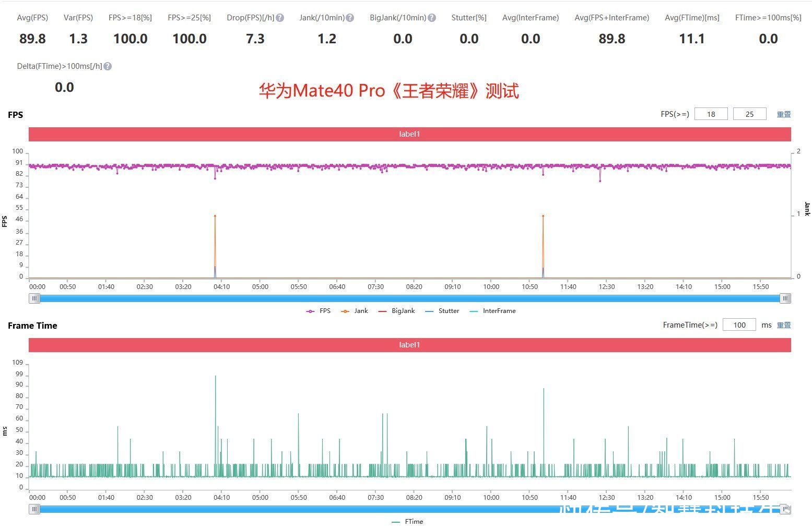Click the second orange Jank spike marker
812x529 pixels.
point(543,216)
